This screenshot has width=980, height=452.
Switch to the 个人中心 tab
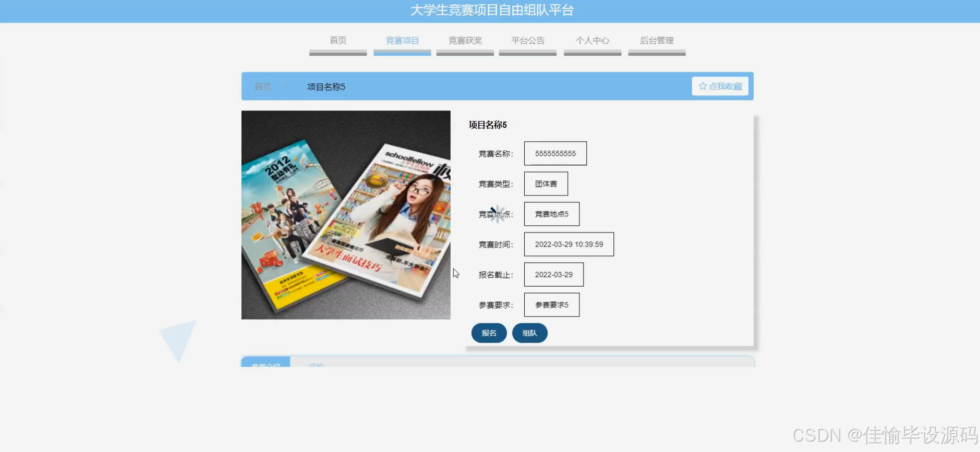tap(592, 41)
